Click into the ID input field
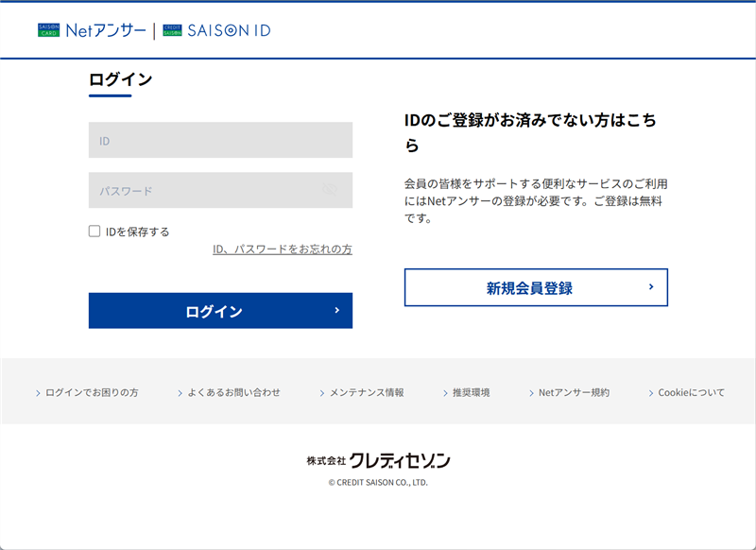This screenshot has height=550, width=756. [x=220, y=140]
